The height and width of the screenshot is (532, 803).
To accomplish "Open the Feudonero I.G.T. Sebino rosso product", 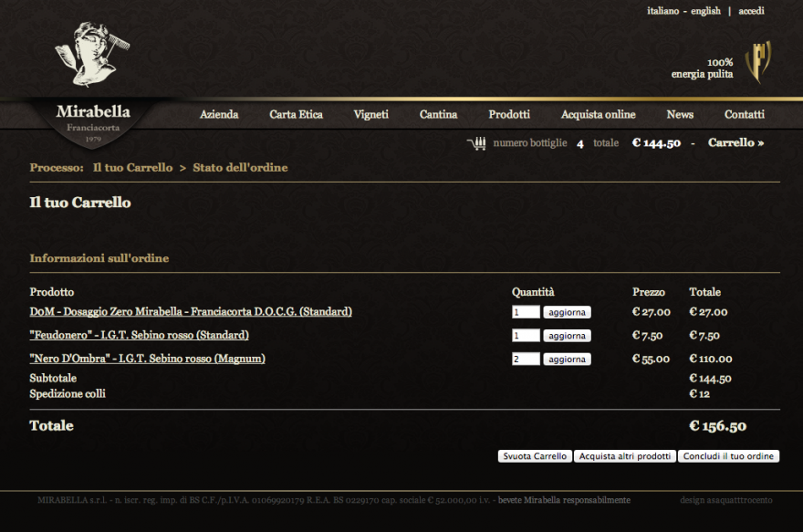I will point(140,335).
